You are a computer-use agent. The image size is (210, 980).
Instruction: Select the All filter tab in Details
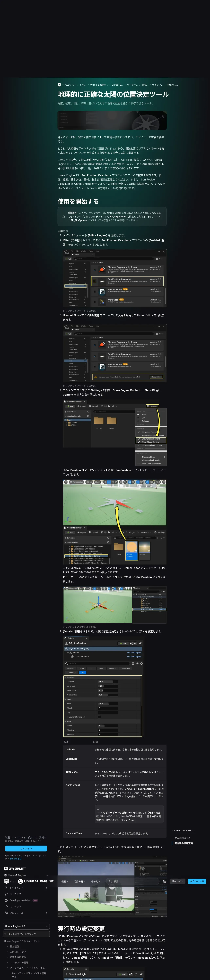coord(83,672)
